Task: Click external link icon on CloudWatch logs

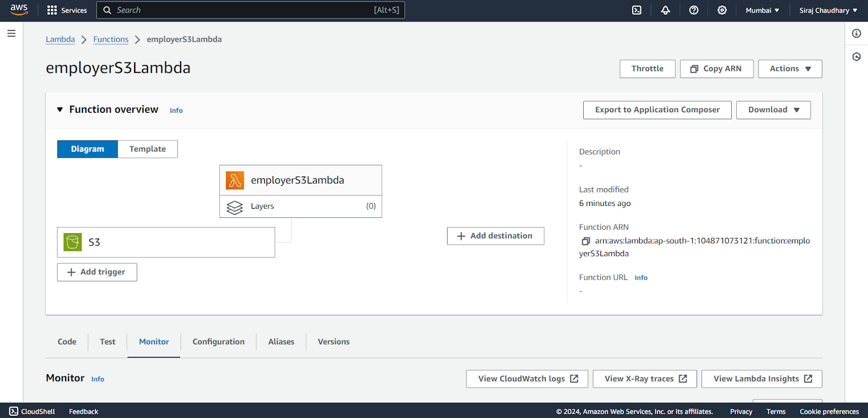Action: point(574,379)
